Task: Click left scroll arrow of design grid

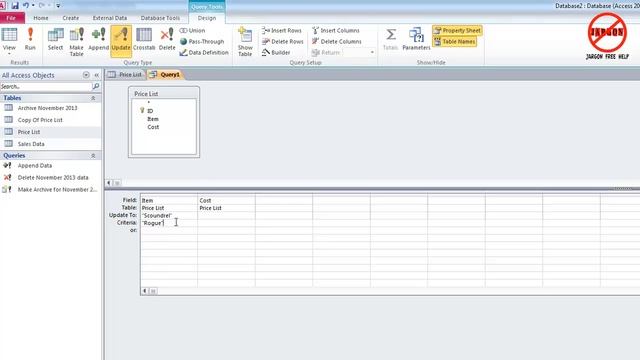Action: (x=144, y=291)
